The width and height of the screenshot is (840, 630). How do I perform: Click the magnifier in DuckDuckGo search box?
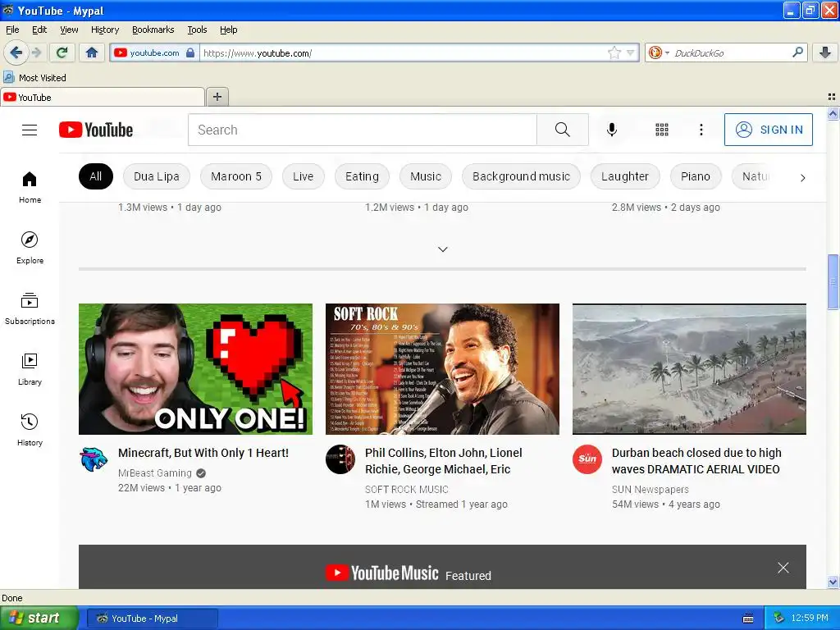pos(797,52)
